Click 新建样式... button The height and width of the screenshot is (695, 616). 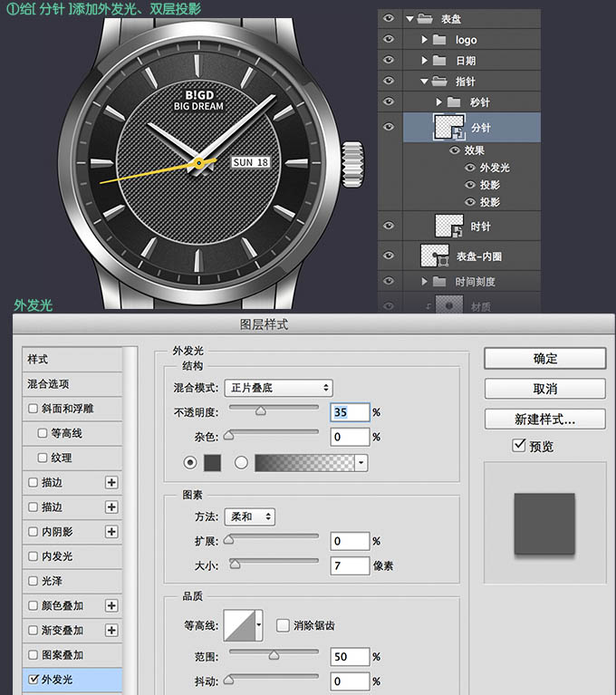(545, 419)
